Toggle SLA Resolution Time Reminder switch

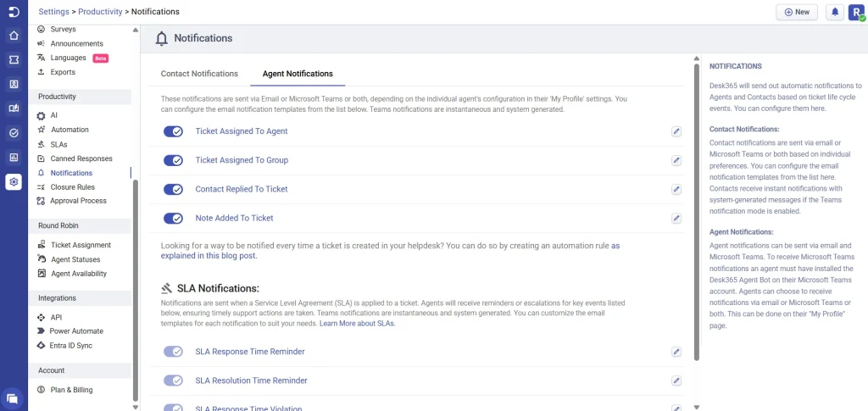[173, 380]
